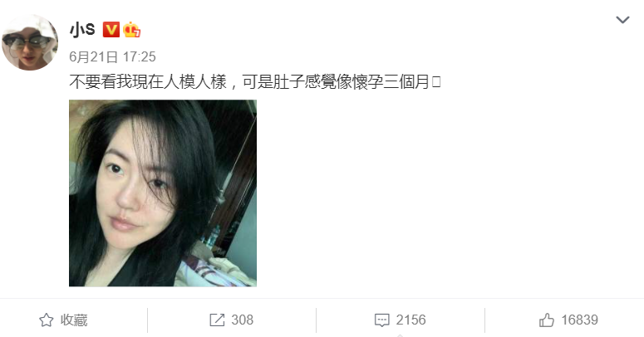This screenshot has width=644, height=337.
Task: Click the username 小S
Action: 82,30
